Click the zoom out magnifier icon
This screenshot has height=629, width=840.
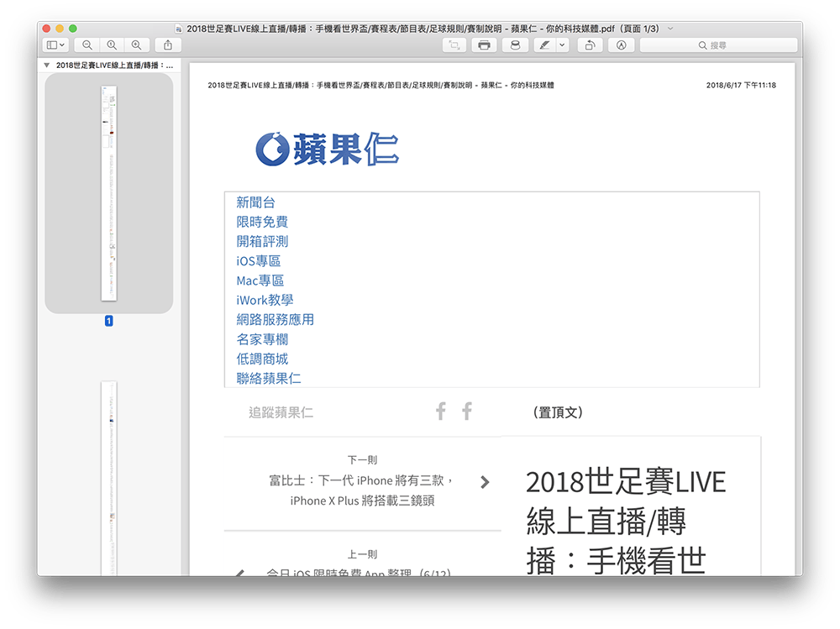click(87, 45)
